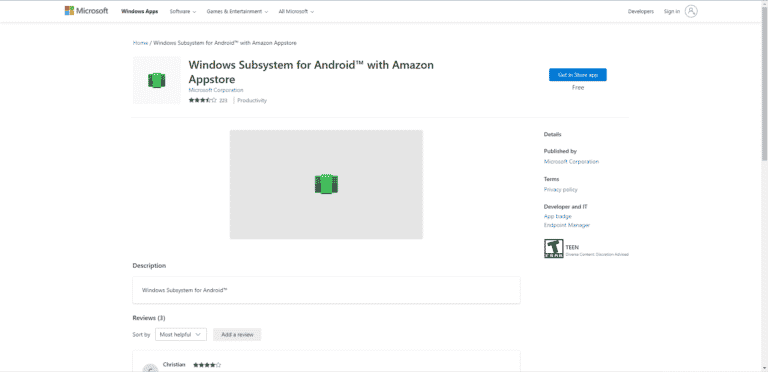Click the Developer and IT heading

click(566, 207)
